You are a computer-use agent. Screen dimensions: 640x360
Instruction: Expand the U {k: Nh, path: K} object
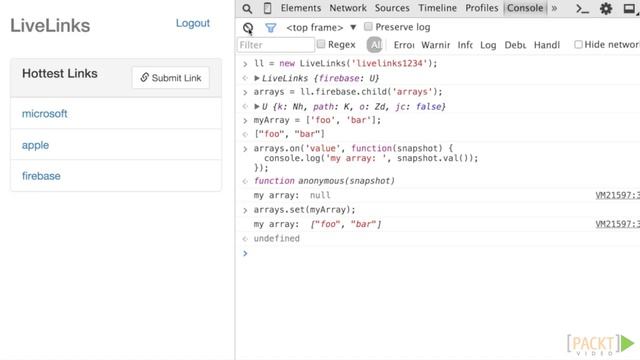pos(257,106)
